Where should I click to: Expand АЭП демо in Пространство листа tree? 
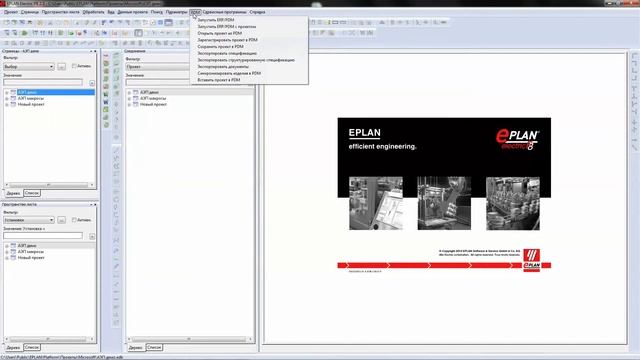[7, 246]
